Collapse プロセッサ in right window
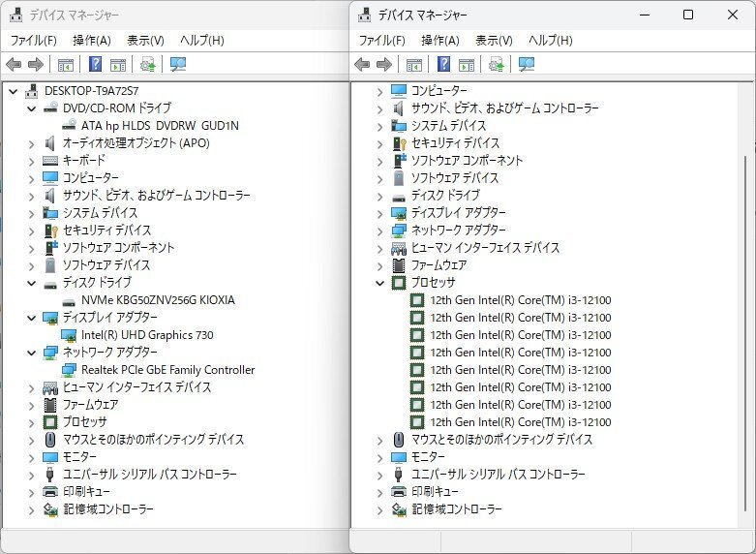756x554 pixels. click(379, 283)
